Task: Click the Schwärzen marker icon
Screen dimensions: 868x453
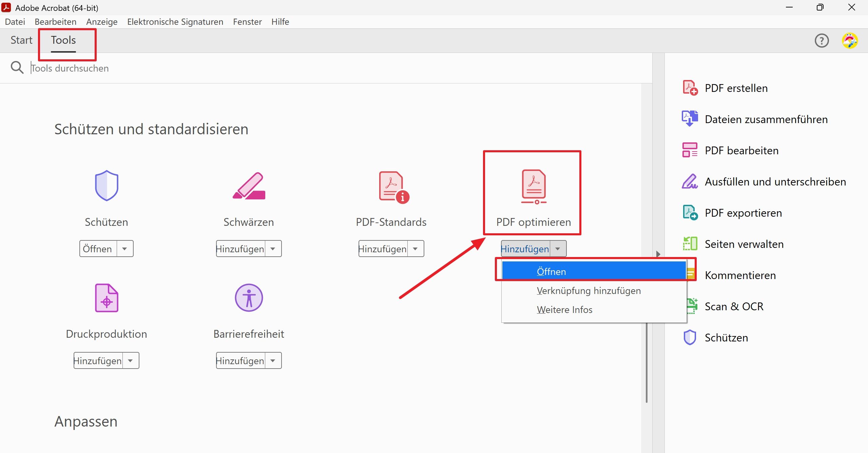Action: click(249, 185)
